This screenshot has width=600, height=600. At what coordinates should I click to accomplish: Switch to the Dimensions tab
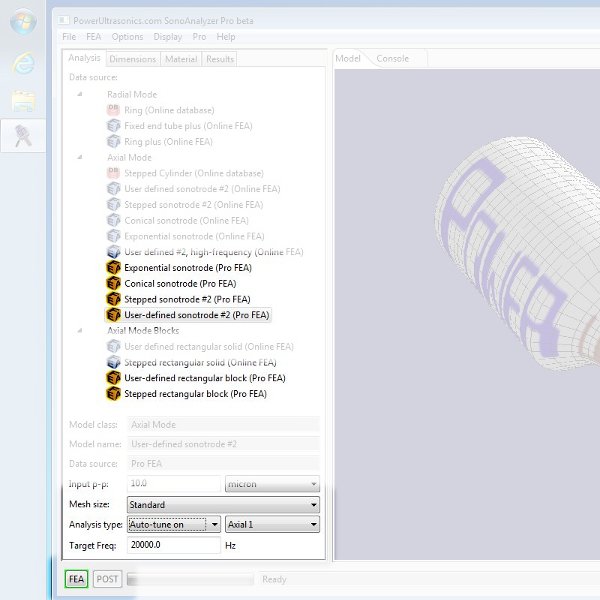[x=133, y=59]
